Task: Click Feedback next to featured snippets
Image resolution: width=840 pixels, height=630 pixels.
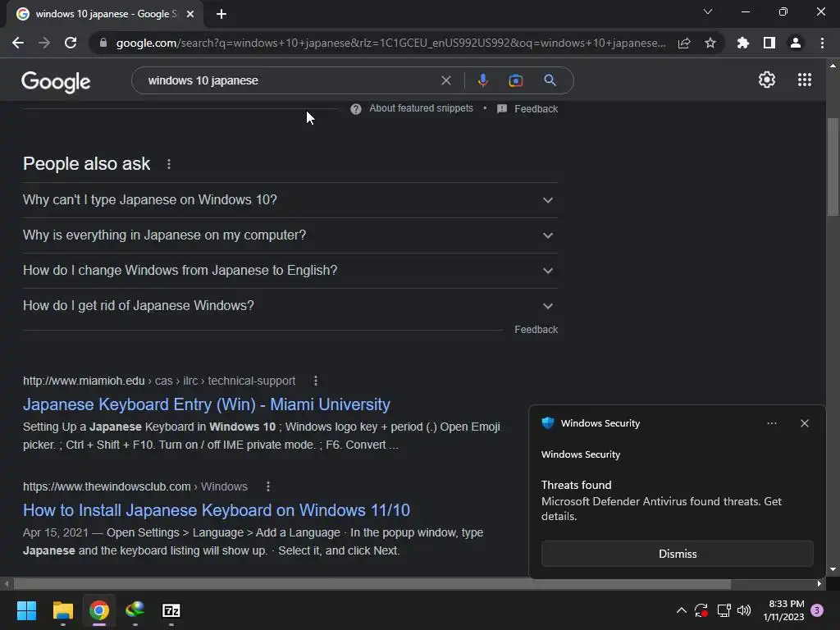Action: [x=536, y=109]
